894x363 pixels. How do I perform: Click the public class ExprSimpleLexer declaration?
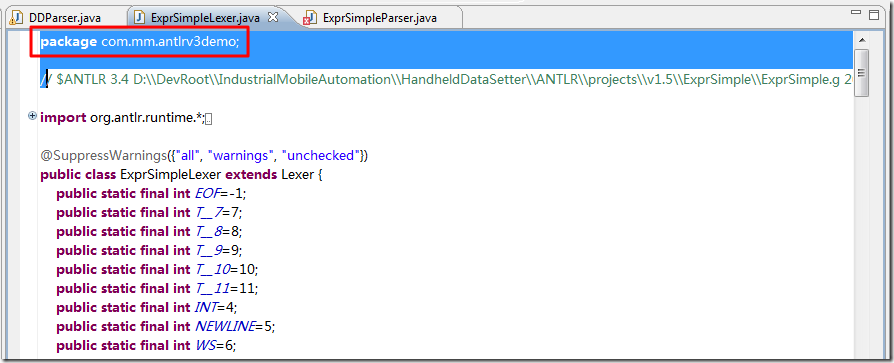click(181, 174)
